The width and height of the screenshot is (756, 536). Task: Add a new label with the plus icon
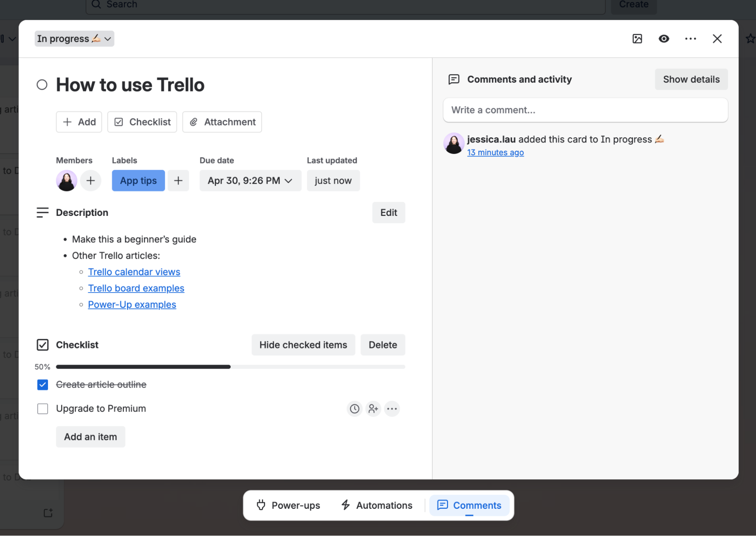(x=178, y=180)
